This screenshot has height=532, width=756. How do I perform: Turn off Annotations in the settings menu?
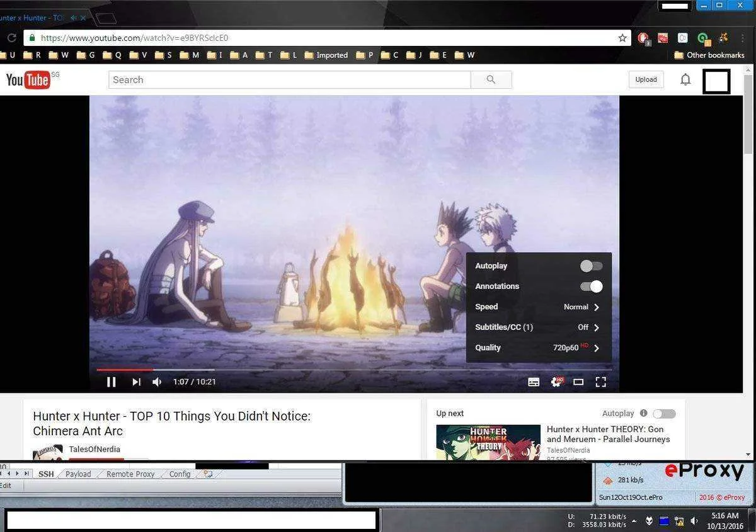click(591, 286)
